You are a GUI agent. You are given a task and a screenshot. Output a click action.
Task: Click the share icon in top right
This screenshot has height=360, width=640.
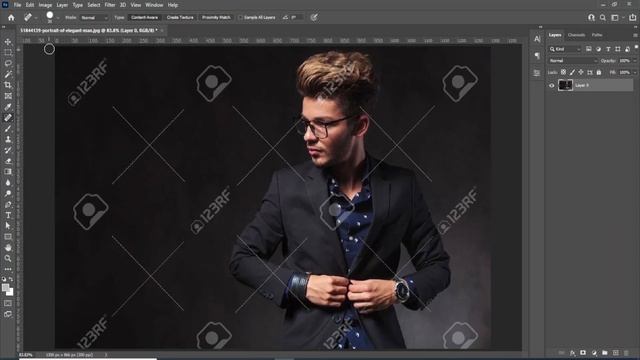click(x=633, y=18)
